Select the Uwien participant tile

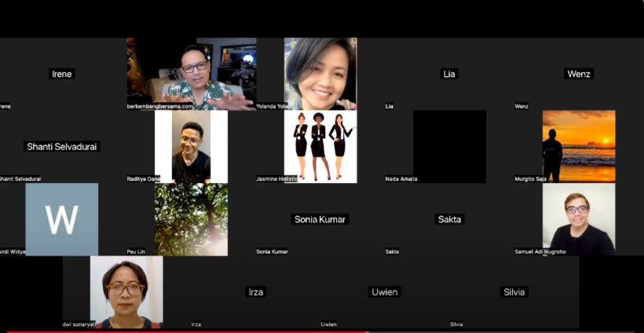tap(385, 291)
